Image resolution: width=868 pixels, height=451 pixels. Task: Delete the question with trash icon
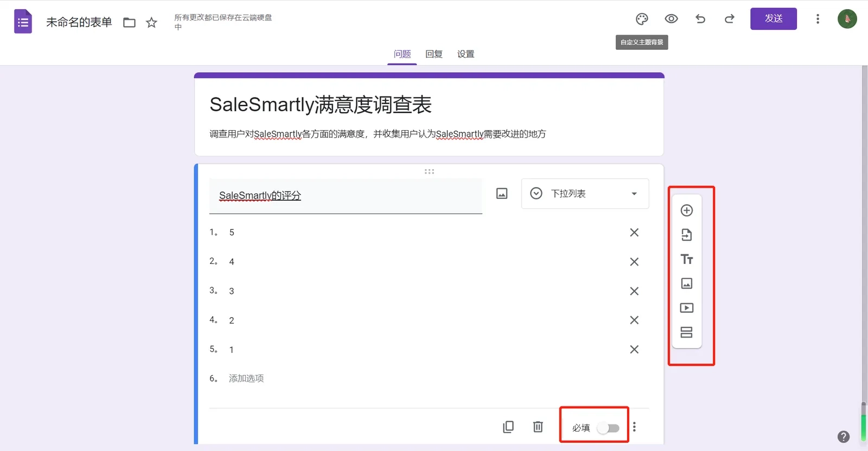[x=538, y=427]
